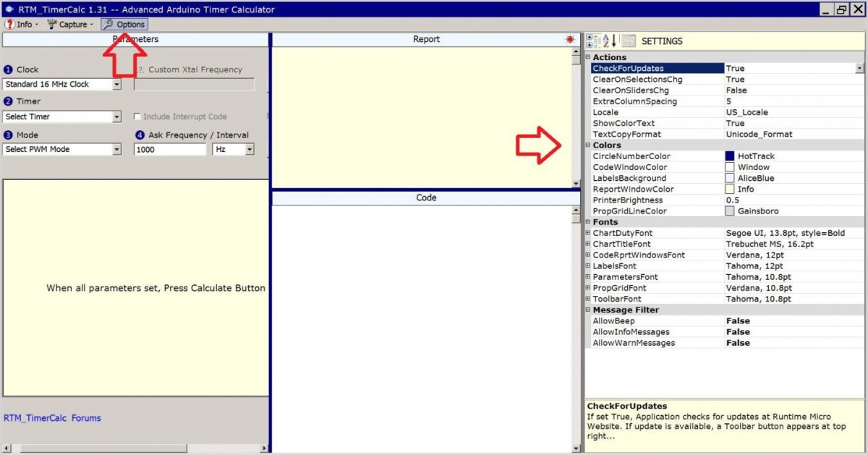This screenshot has height=455, width=868.
Task: Select the AllowBeep False value
Action: (738, 321)
